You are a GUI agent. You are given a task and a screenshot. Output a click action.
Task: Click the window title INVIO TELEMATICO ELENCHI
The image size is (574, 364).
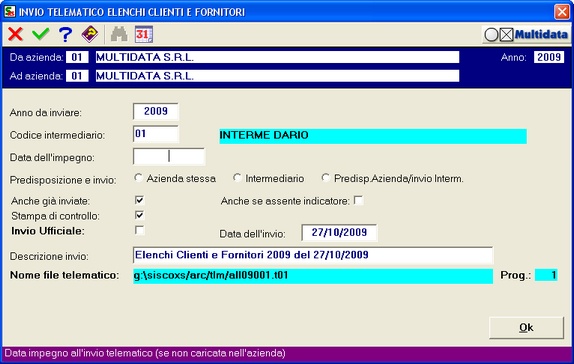[132, 12]
